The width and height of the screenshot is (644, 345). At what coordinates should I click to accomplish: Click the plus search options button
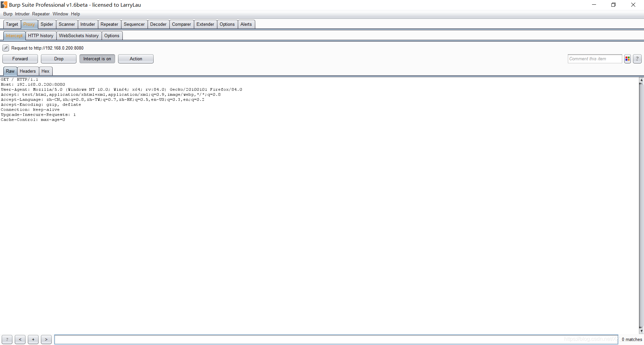coord(33,339)
